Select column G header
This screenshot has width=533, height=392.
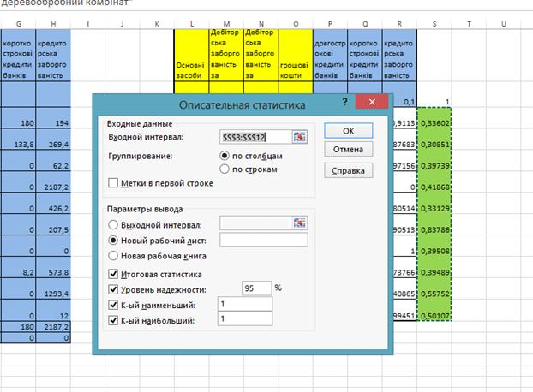[18, 24]
